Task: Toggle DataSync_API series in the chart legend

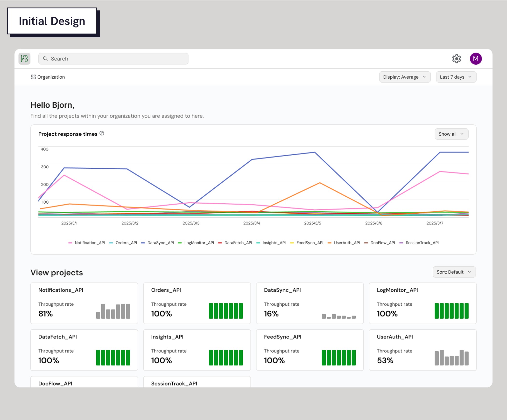Action: tap(160, 243)
